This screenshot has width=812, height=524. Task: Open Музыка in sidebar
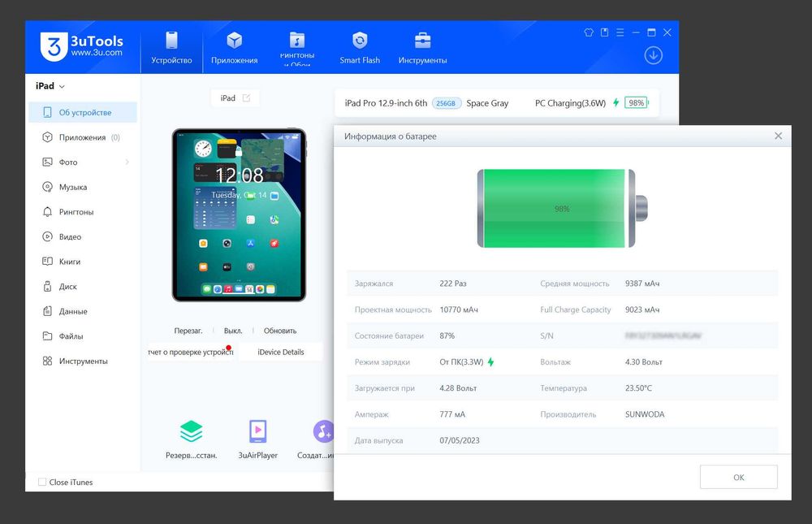tap(83, 187)
